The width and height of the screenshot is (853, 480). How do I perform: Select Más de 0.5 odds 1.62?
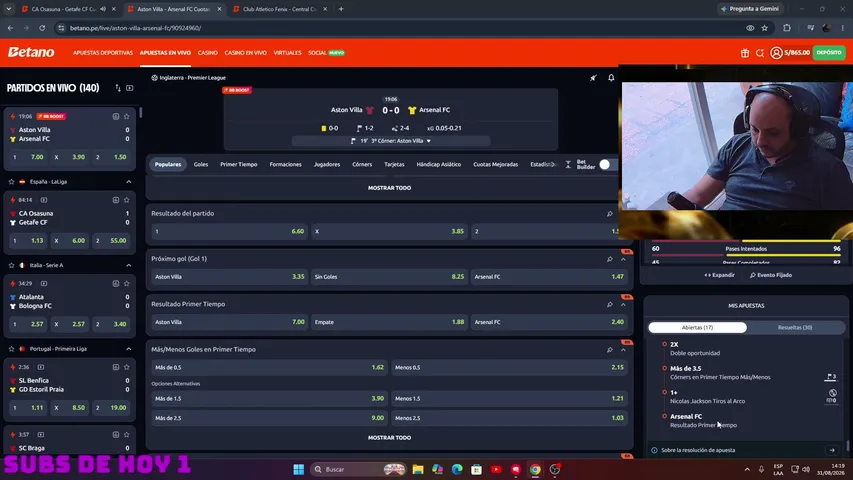pos(269,367)
